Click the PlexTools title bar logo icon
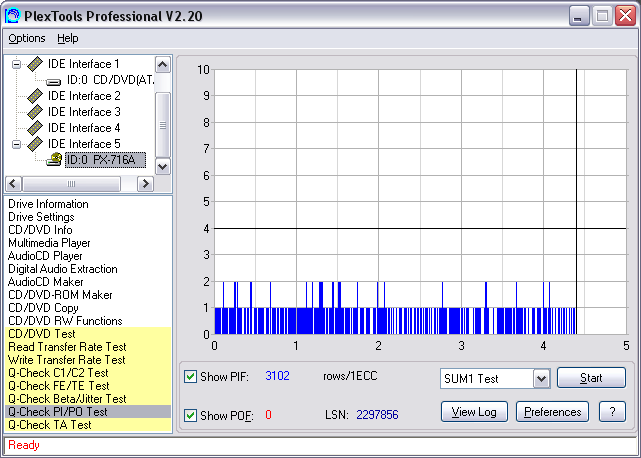The height and width of the screenshot is (458, 641). click(x=12, y=16)
